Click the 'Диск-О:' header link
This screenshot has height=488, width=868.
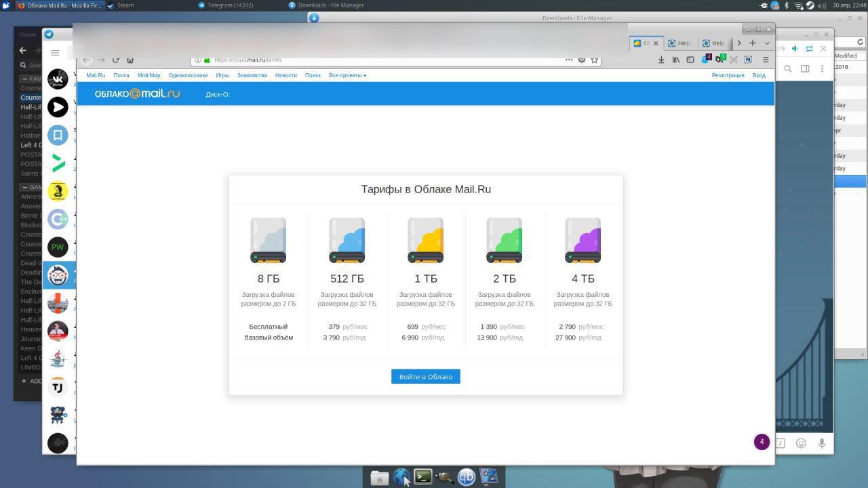pyautogui.click(x=218, y=94)
